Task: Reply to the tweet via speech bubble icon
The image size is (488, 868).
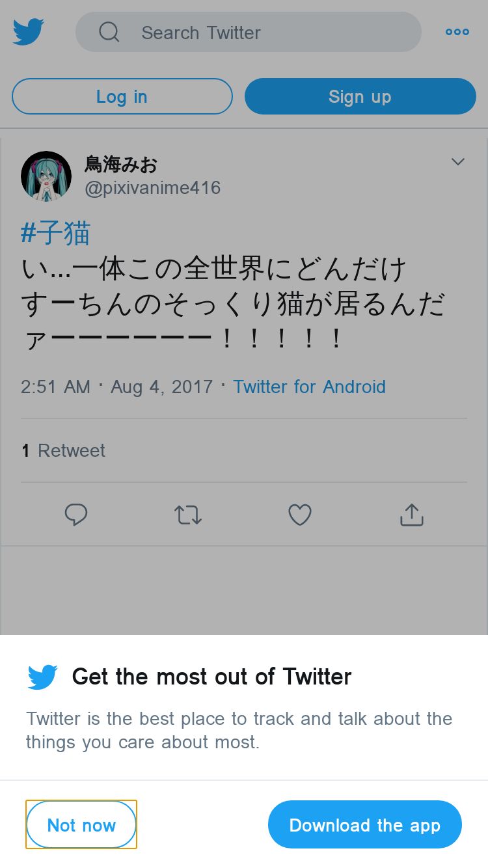Action: tap(76, 515)
